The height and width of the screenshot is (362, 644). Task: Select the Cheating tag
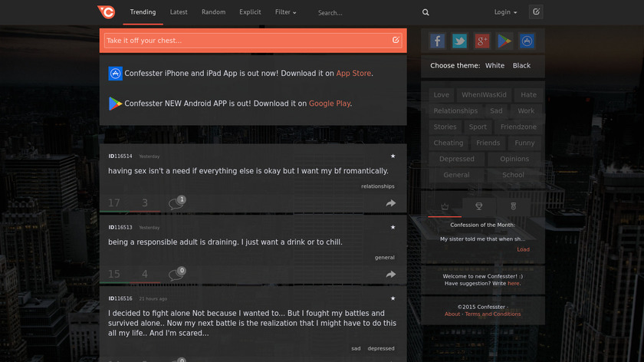click(448, 143)
